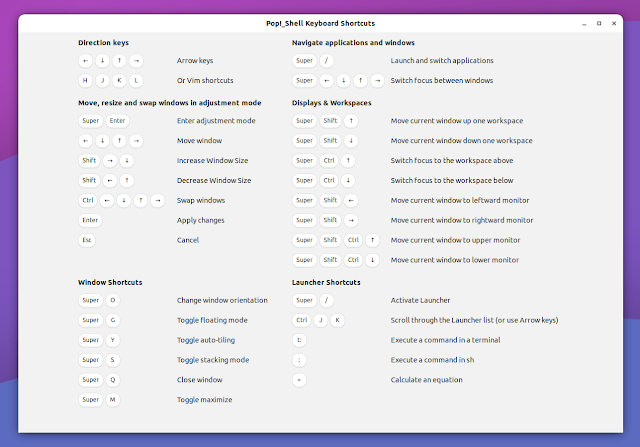Select the 'S' key for Toggle stacking mode
The height and width of the screenshot is (447, 640).
(113, 360)
